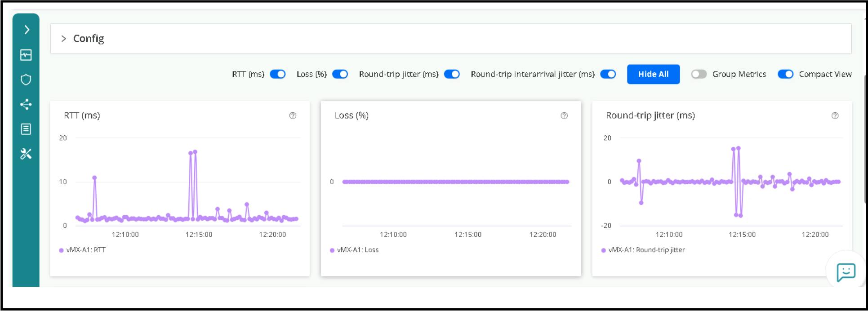Image resolution: width=868 pixels, height=311 pixels.
Task: Open the monitoring pulse icon in sidebar
Action: [26, 55]
